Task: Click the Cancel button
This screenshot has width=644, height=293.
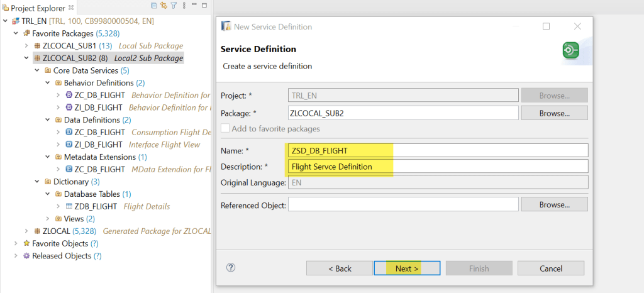Action: pyautogui.click(x=550, y=268)
